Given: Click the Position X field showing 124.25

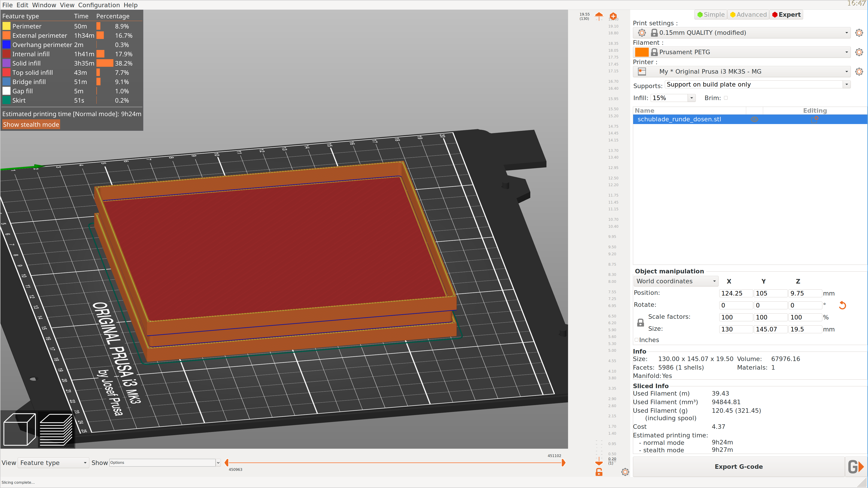Looking at the screenshot, I should tap(736, 293).
